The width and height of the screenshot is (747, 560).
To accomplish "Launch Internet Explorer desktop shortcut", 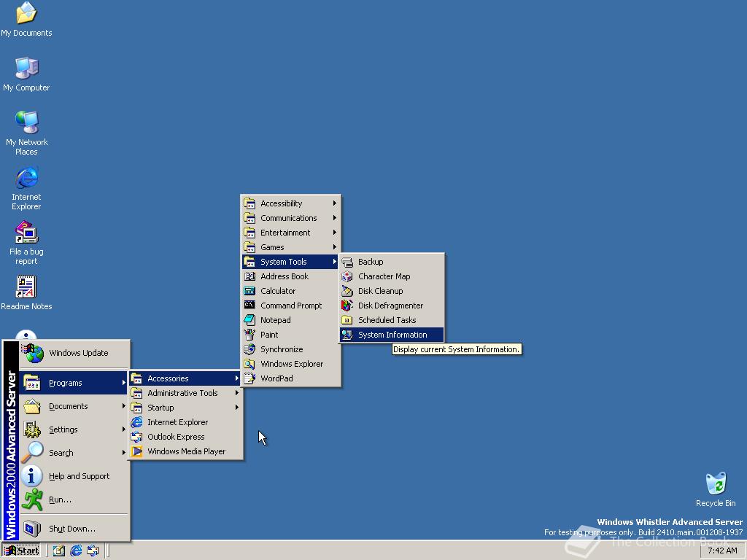I will coord(26,188).
